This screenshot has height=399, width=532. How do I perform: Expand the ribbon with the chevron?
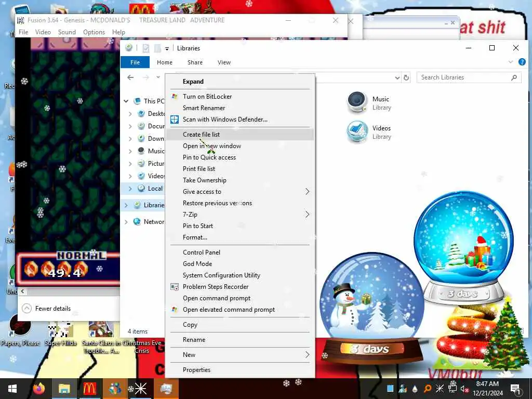pyautogui.click(x=511, y=62)
